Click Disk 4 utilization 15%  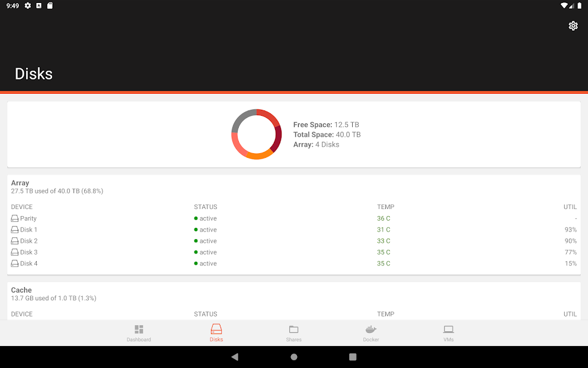pyautogui.click(x=571, y=263)
